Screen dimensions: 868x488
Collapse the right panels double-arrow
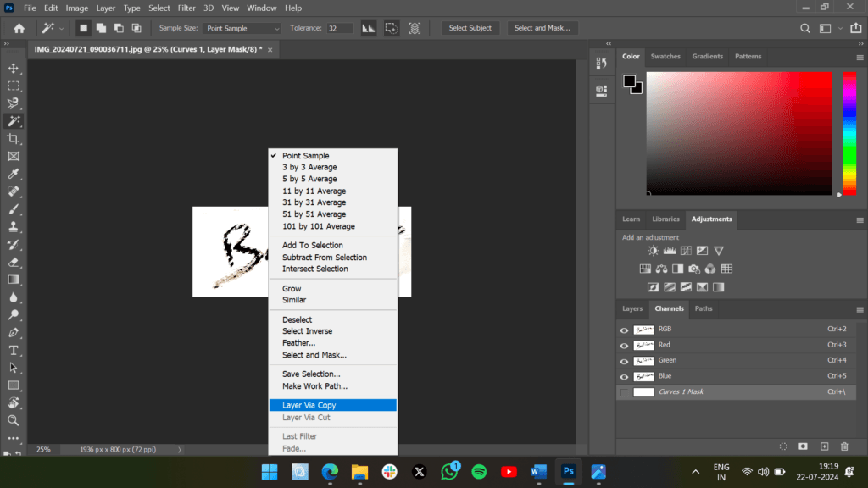pos(861,44)
